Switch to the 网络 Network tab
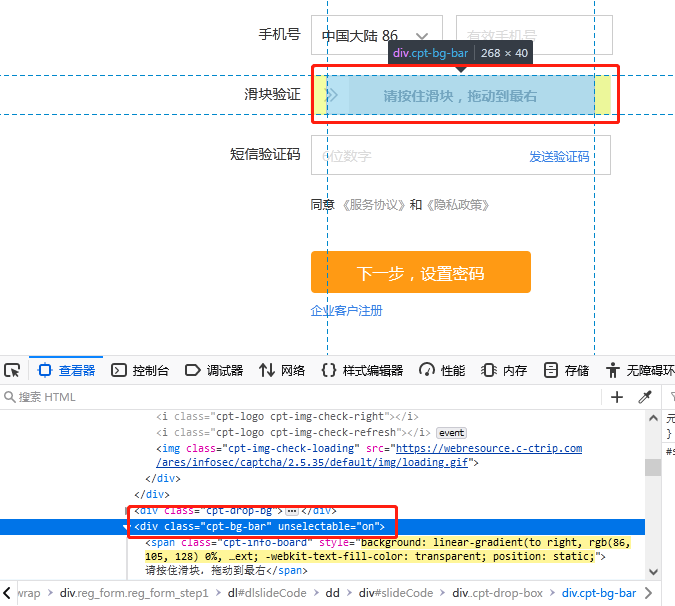 282,370
